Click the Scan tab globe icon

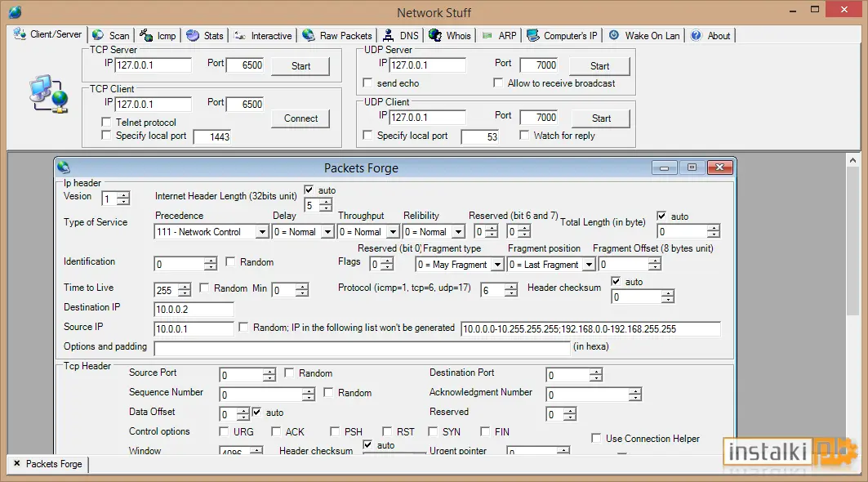click(x=98, y=35)
